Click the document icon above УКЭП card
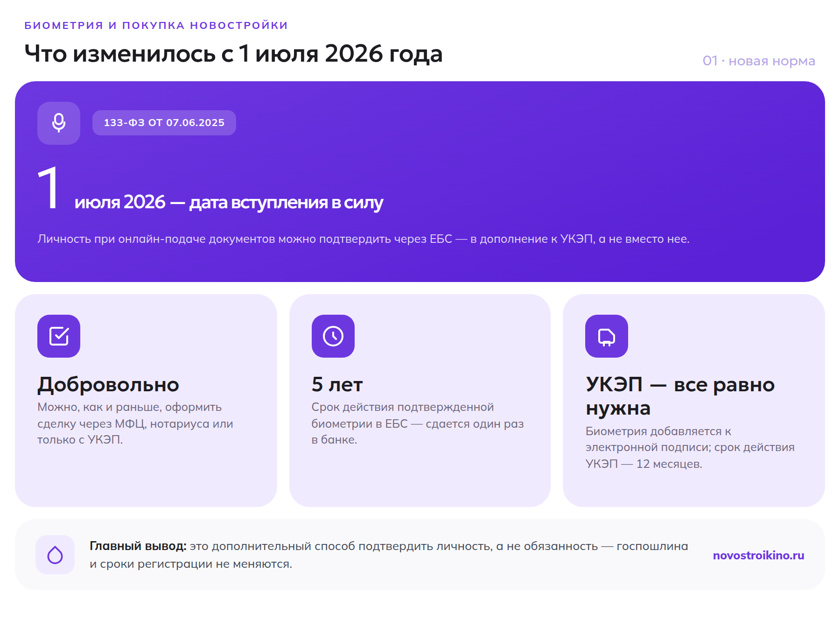Image resolution: width=840 pixels, height=621 pixels. click(x=607, y=336)
